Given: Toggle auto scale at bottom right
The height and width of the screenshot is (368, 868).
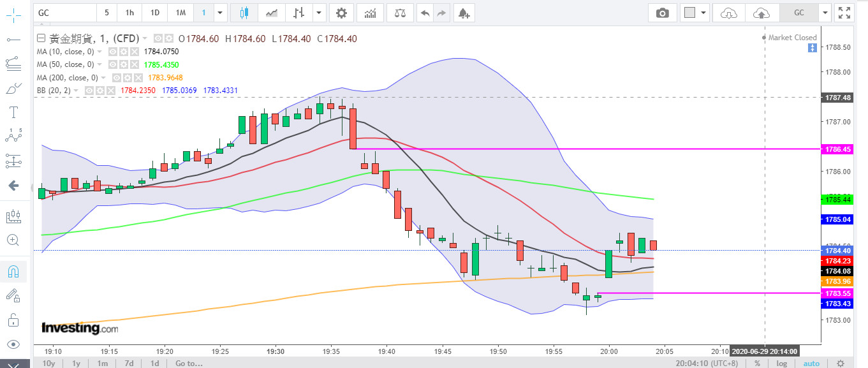Looking at the screenshot, I should (x=811, y=363).
